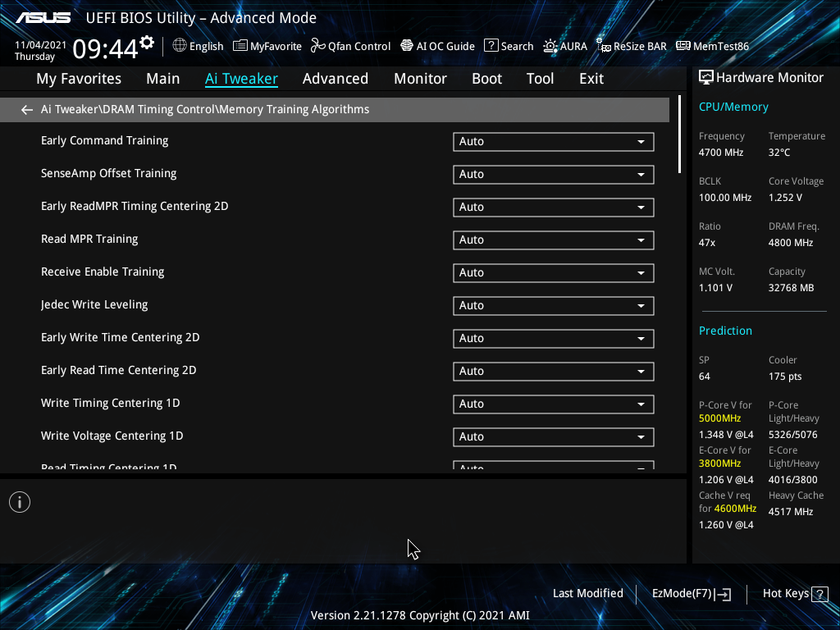Click the 3800MHz E-Core value
Screen dimensions: 840x630
click(720, 463)
